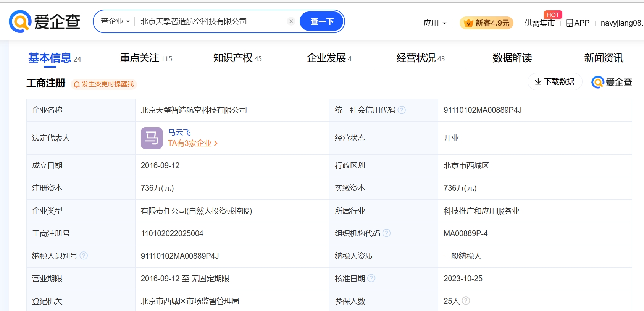Select the 736万(元) registered capital value

pyautogui.click(x=157, y=188)
